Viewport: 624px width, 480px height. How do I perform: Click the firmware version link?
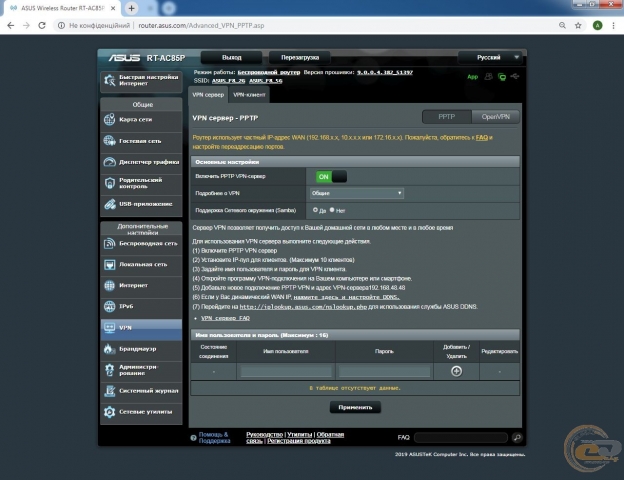pos(384,72)
